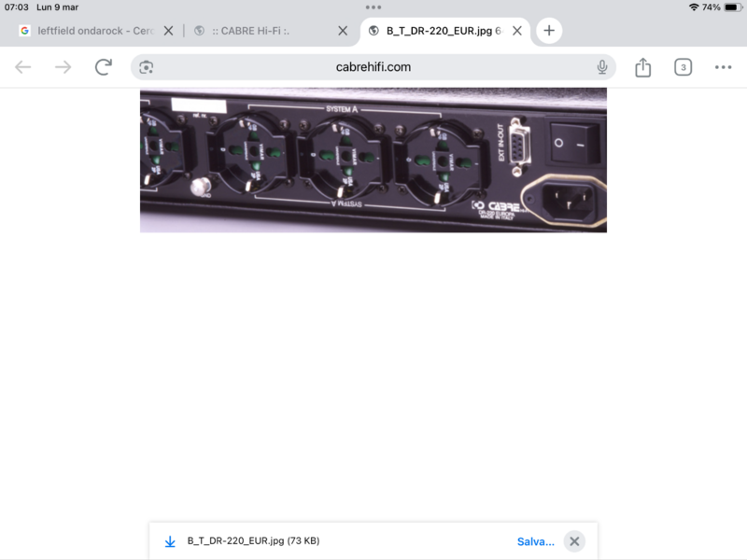This screenshot has height=560, width=747.
Task: Reload the current page
Action: pos(101,66)
